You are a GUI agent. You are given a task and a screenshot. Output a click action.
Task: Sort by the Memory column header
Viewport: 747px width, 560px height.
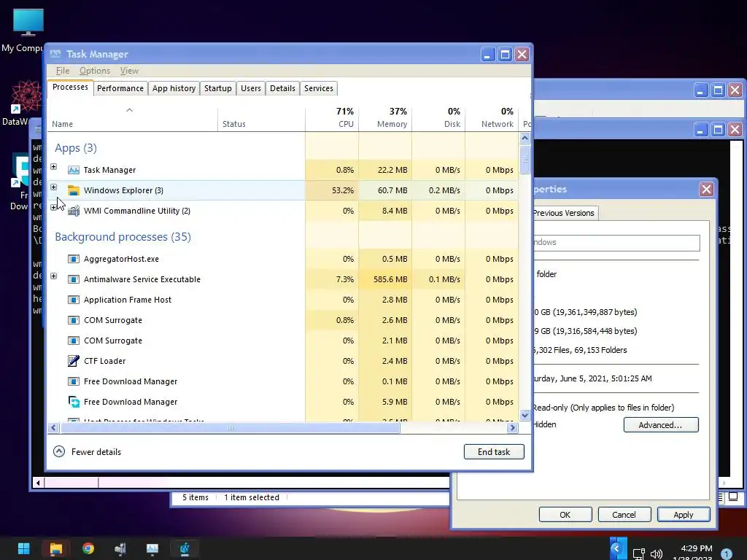point(385,117)
